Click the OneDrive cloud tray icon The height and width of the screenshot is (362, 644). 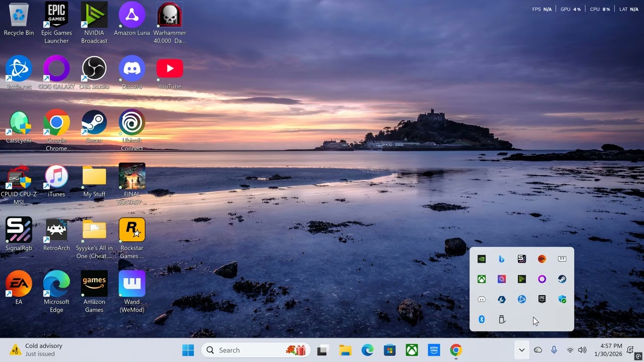(x=538, y=350)
